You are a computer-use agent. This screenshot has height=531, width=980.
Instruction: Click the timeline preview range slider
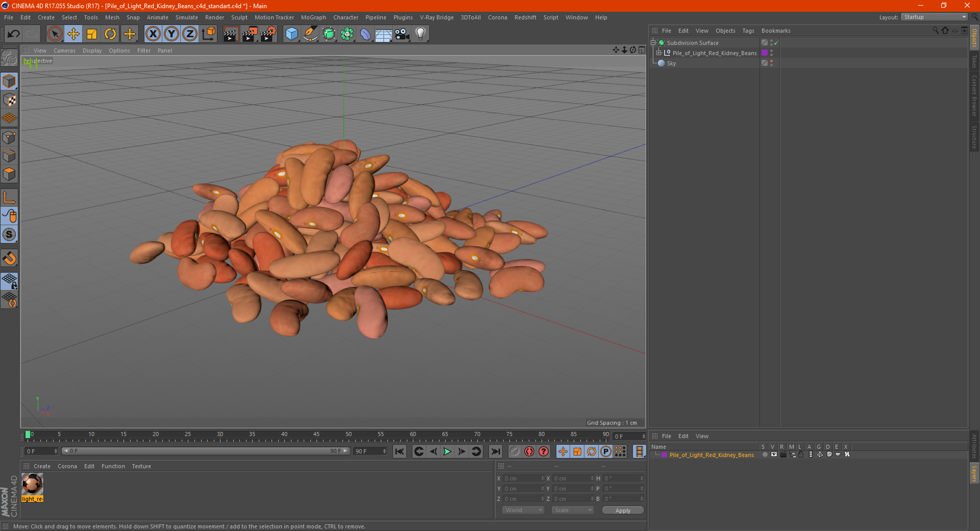[x=206, y=451]
